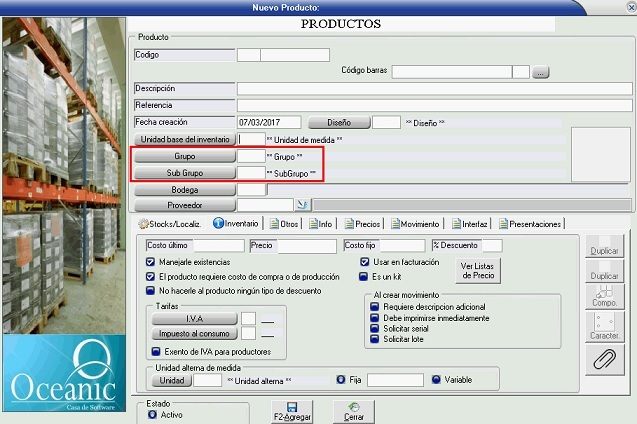This screenshot has height=424, width=637.
Task: Check Exento de IVA para productores
Action: (156, 352)
